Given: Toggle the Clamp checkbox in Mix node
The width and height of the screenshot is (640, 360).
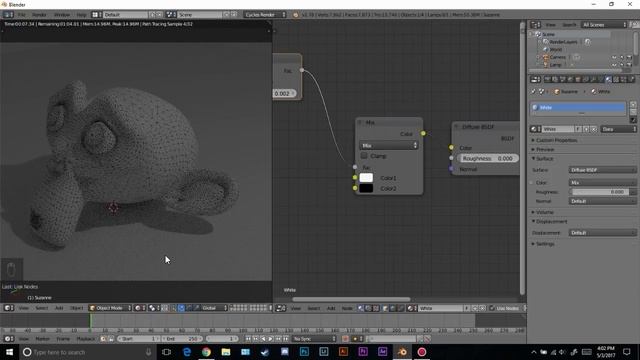Looking at the screenshot, I should pos(364,156).
